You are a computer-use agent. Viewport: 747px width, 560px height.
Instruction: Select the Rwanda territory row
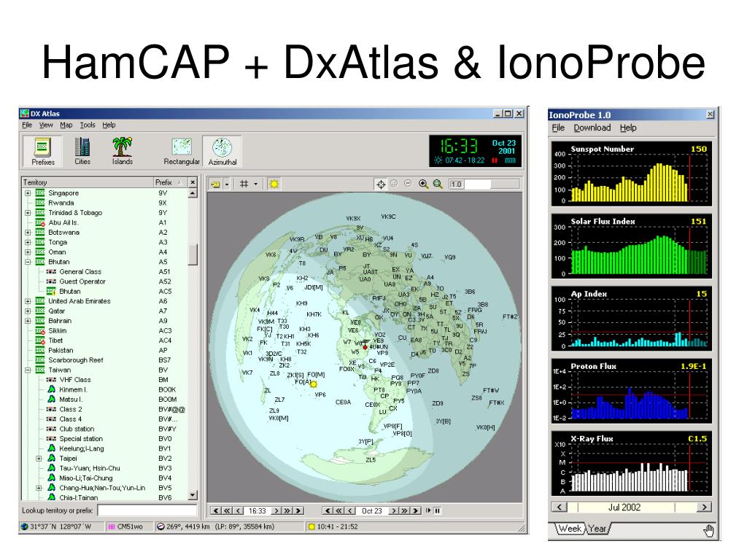(105, 203)
